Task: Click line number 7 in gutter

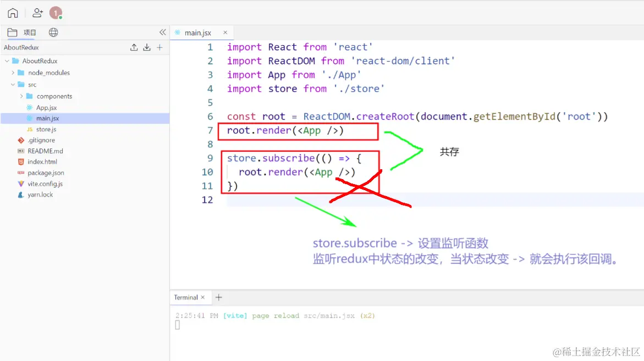Action: [x=210, y=130]
